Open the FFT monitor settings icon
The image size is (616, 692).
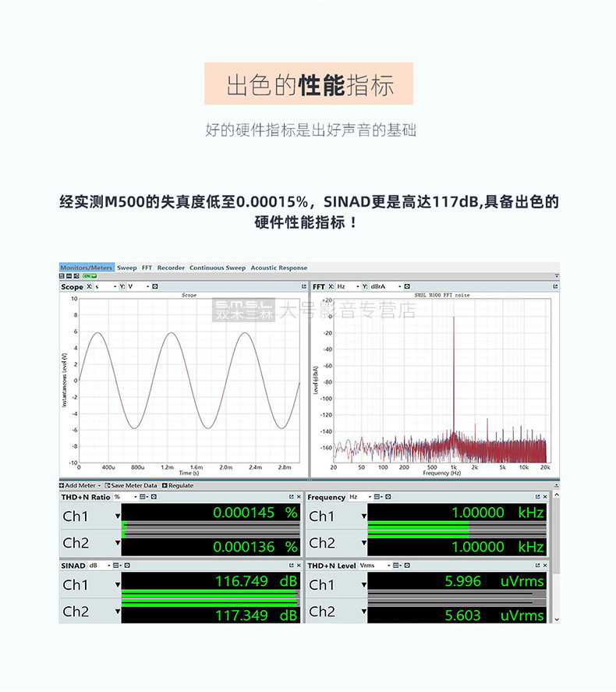pyautogui.click(x=407, y=286)
